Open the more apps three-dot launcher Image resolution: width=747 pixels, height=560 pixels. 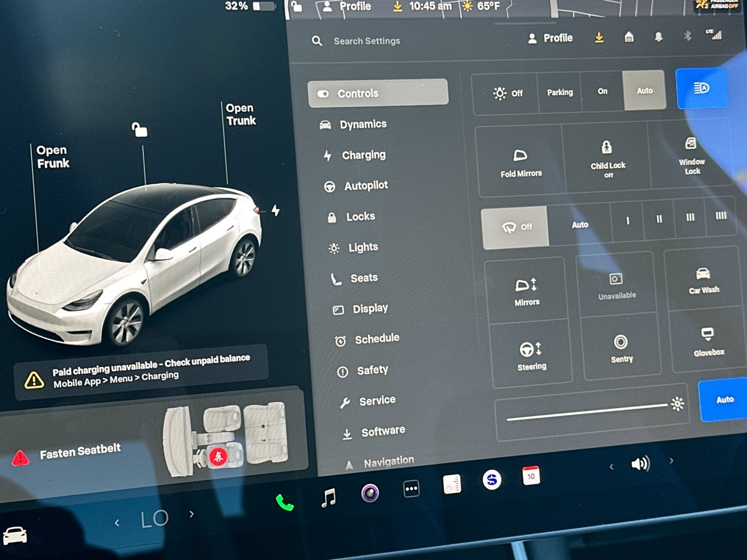click(411, 489)
